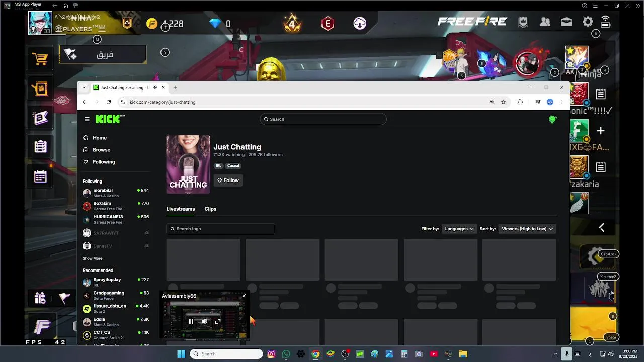Switch to the Clips tab
Screen dimensions: 644x362
click(210, 209)
